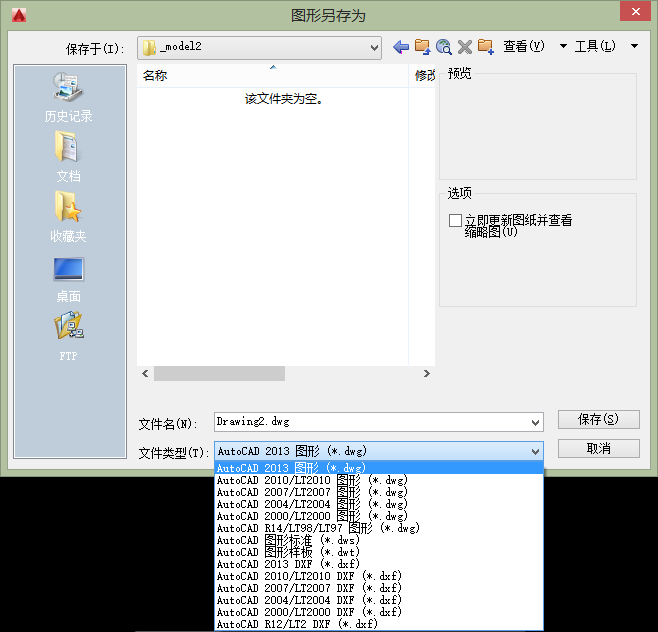Click the AutoCAD logo in title bar
Viewport: 658px width, 632px height.
[x=19, y=16]
